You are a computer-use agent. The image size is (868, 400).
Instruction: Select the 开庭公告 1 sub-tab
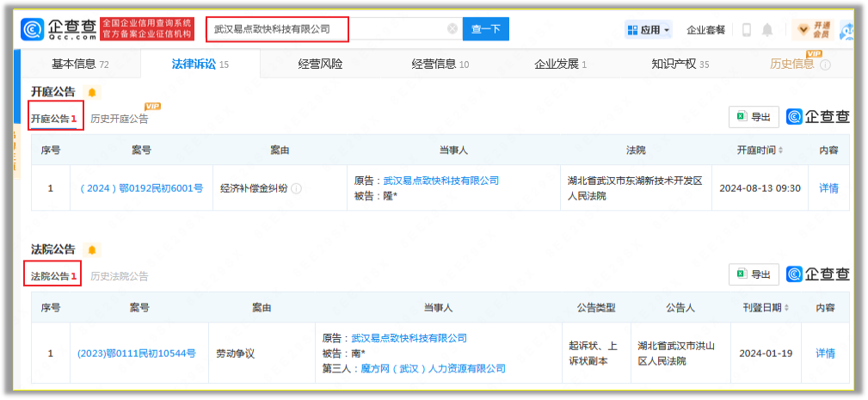click(x=53, y=119)
